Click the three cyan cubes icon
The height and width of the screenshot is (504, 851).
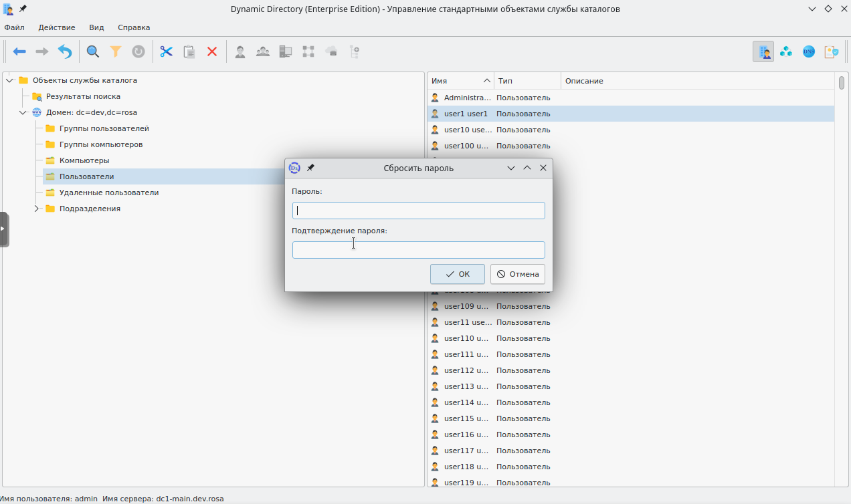coord(786,51)
